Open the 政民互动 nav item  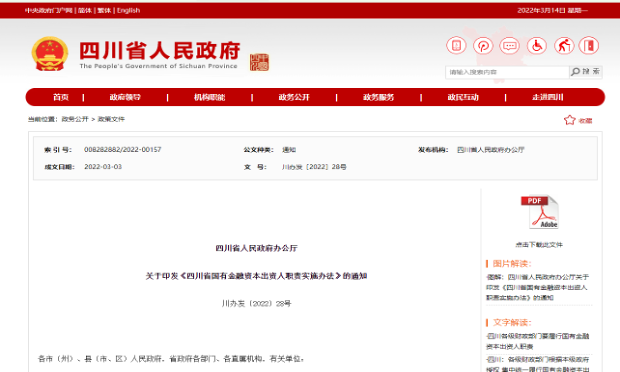463,97
